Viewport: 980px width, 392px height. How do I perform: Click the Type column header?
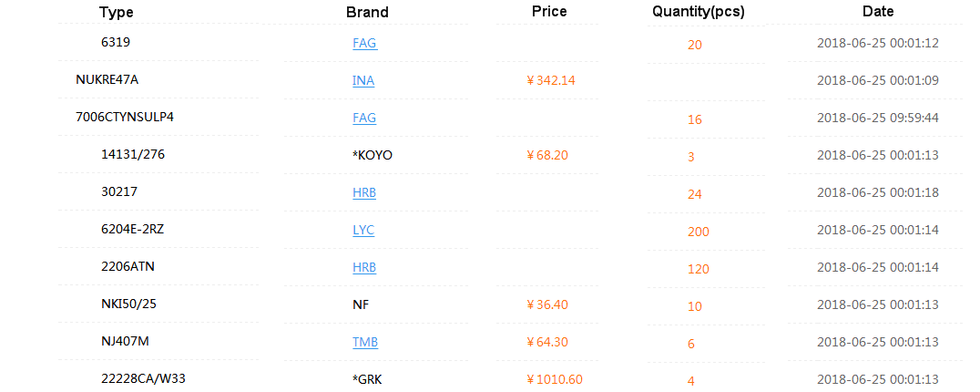117,12
